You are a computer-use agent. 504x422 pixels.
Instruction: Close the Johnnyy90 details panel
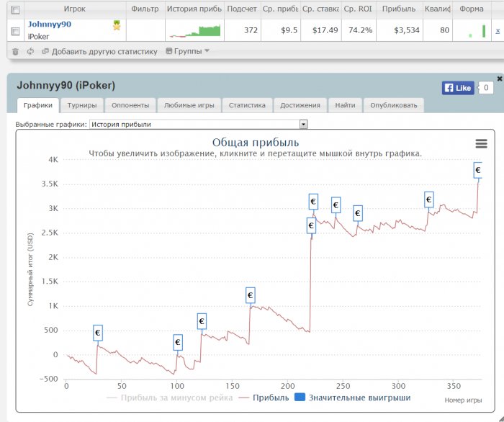(500, 78)
